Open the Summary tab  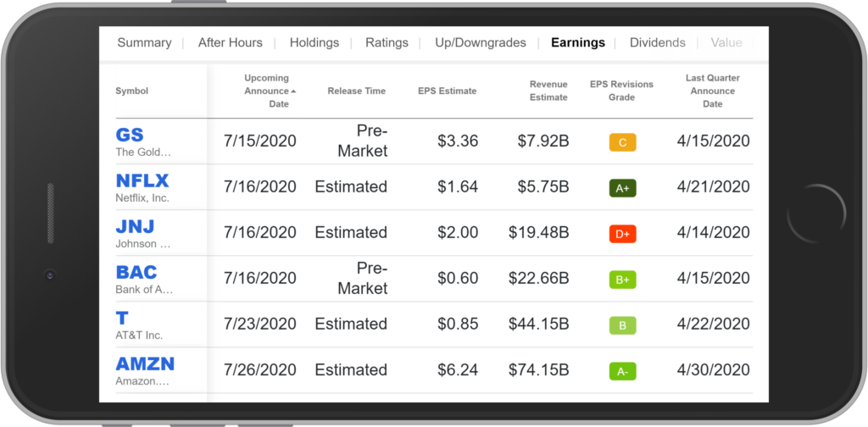pos(144,42)
